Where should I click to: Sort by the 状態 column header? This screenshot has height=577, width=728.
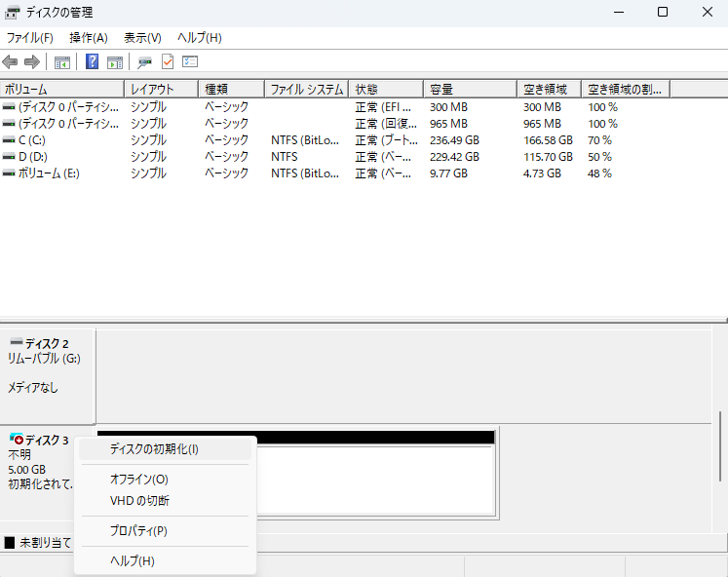386,89
